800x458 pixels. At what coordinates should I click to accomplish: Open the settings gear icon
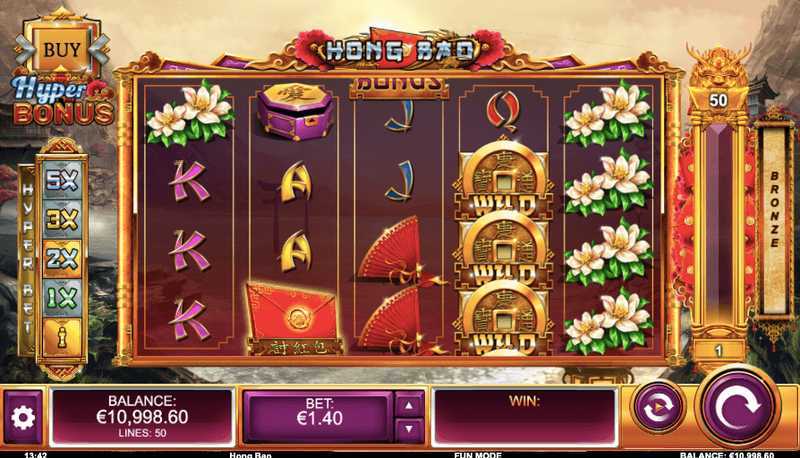(x=23, y=418)
